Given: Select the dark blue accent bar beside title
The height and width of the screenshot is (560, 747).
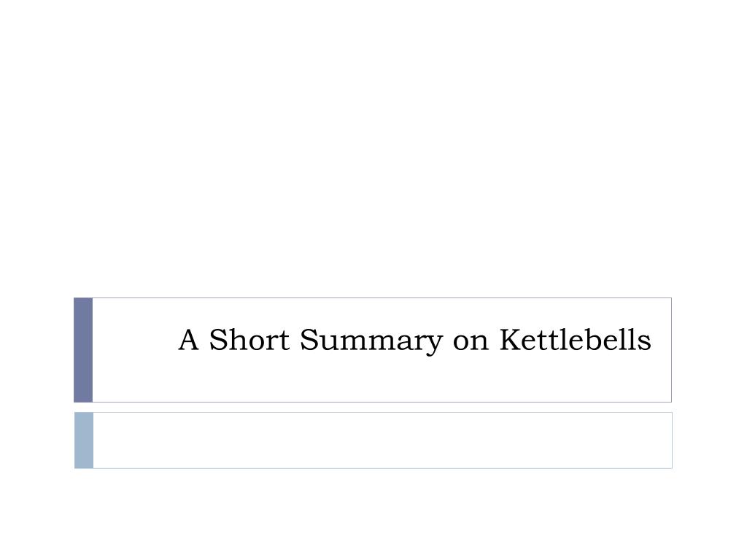Looking at the screenshot, I should click(x=83, y=350).
